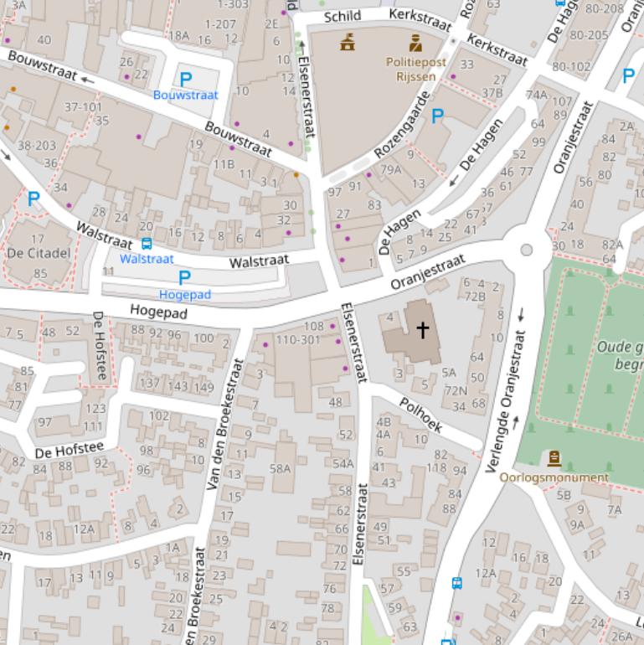Select the De Citadel building label
This screenshot has width=644, height=645.
click(38, 253)
